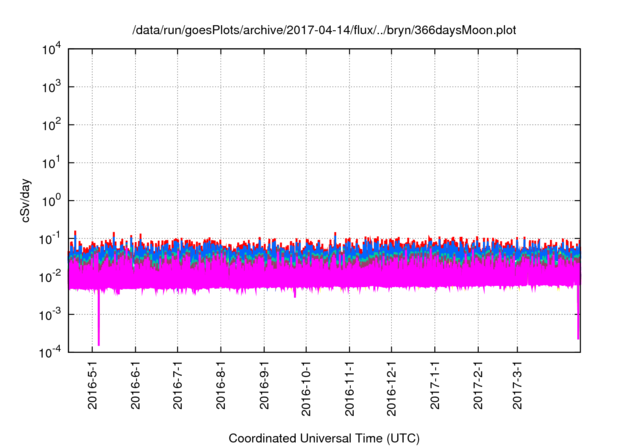Click the magenta dip at right plot edge
640x448 pixels.
(579, 325)
